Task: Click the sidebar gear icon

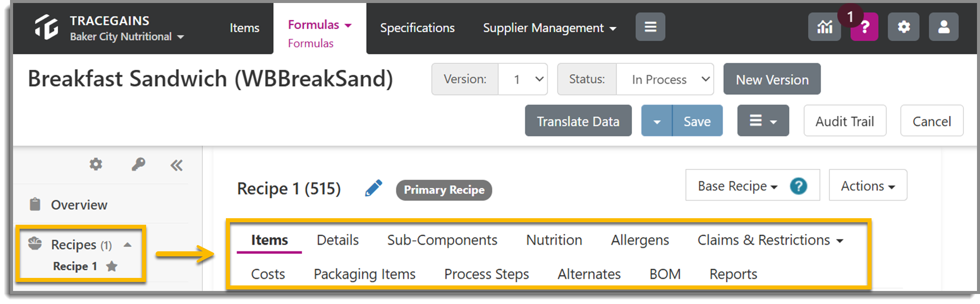Action: click(96, 164)
